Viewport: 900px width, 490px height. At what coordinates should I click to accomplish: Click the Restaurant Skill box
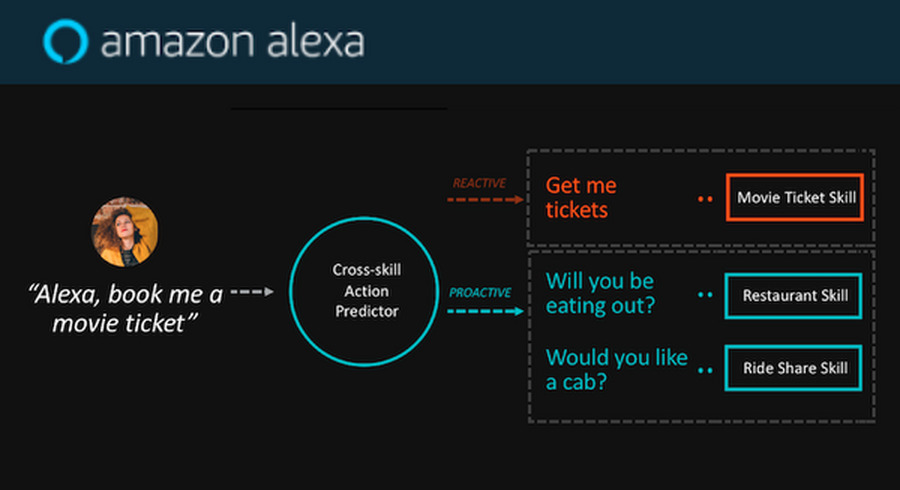pyautogui.click(x=793, y=295)
